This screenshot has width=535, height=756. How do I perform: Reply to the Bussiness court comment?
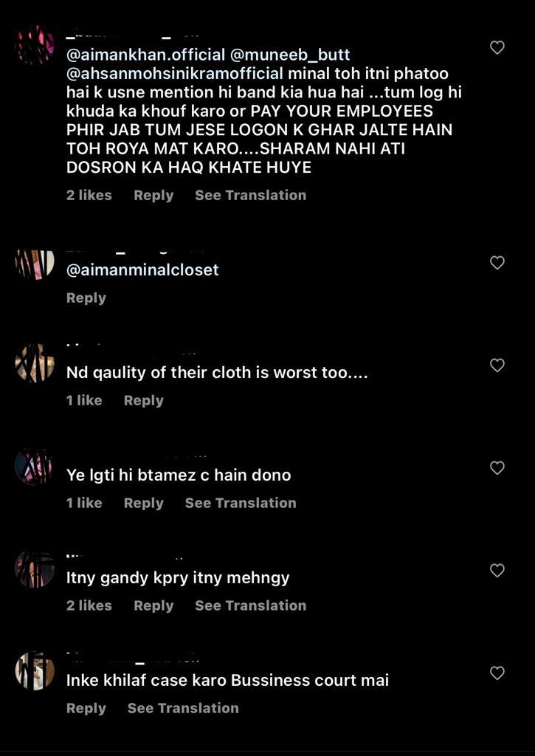click(x=86, y=708)
